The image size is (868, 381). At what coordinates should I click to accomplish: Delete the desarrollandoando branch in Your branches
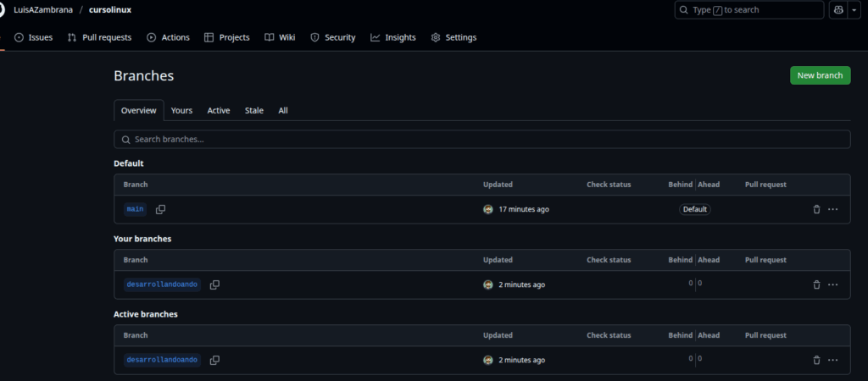click(816, 284)
